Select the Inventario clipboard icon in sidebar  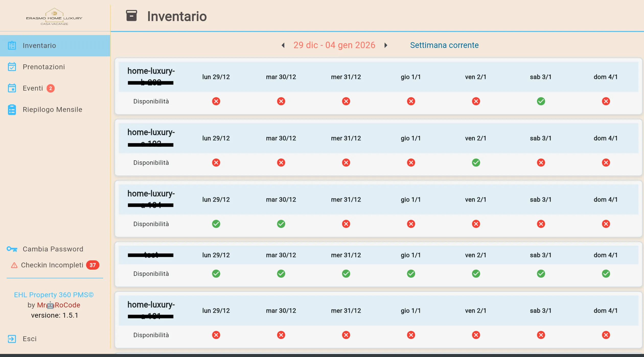tap(12, 45)
